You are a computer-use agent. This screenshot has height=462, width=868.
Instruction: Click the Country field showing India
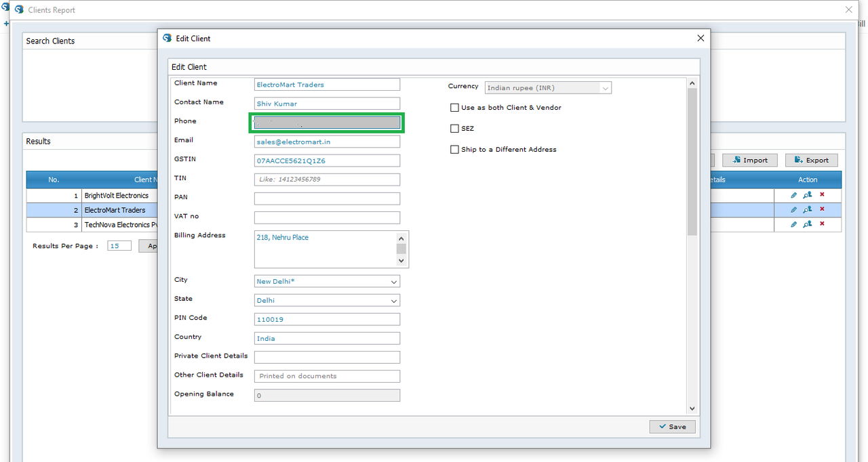pyautogui.click(x=327, y=338)
